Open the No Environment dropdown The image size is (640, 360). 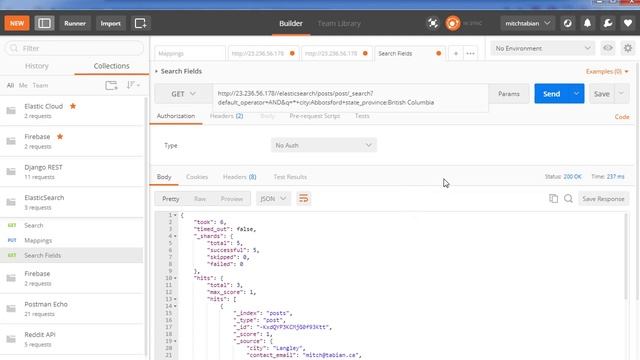pos(542,48)
